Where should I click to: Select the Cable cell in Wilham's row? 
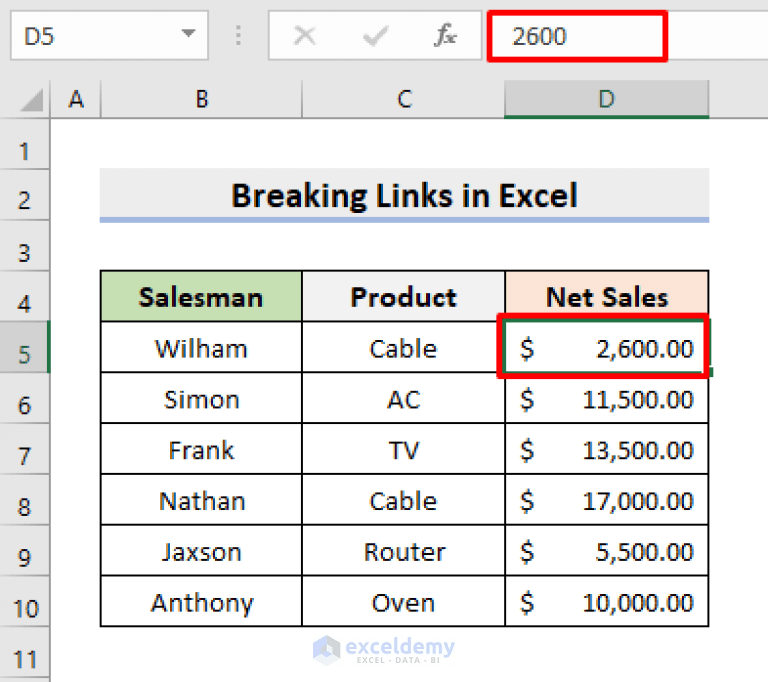coord(404,348)
